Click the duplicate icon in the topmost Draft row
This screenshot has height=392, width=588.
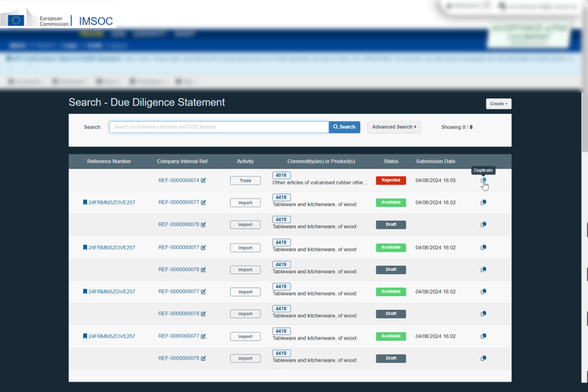click(483, 225)
